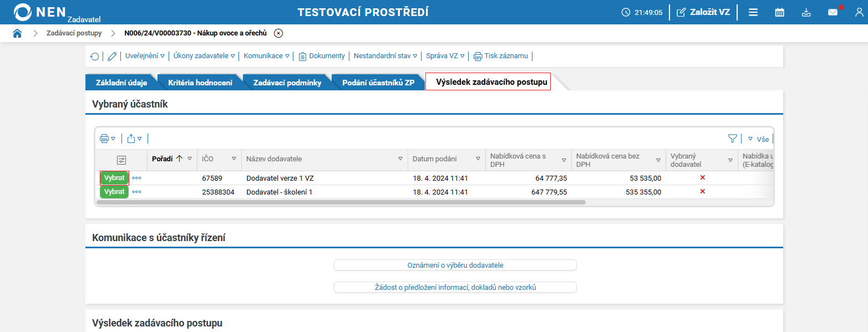This screenshot has height=332, width=868.
Task: Open the hamburger main menu
Action: (753, 12)
